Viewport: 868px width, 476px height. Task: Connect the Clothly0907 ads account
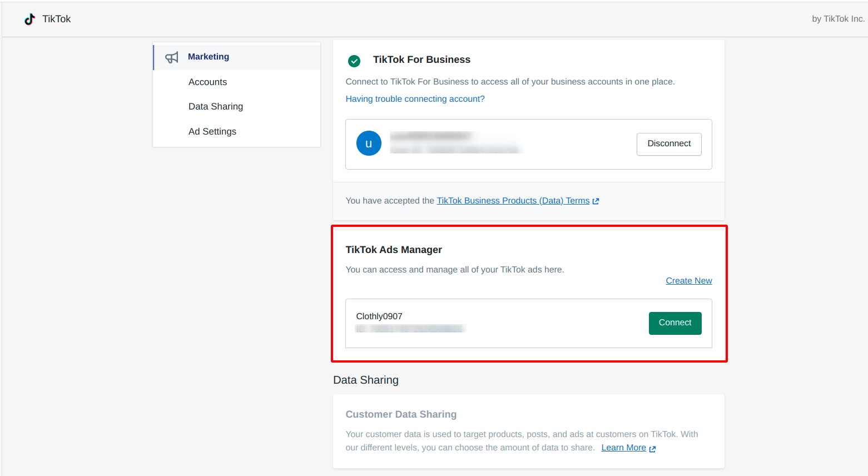pyautogui.click(x=675, y=323)
